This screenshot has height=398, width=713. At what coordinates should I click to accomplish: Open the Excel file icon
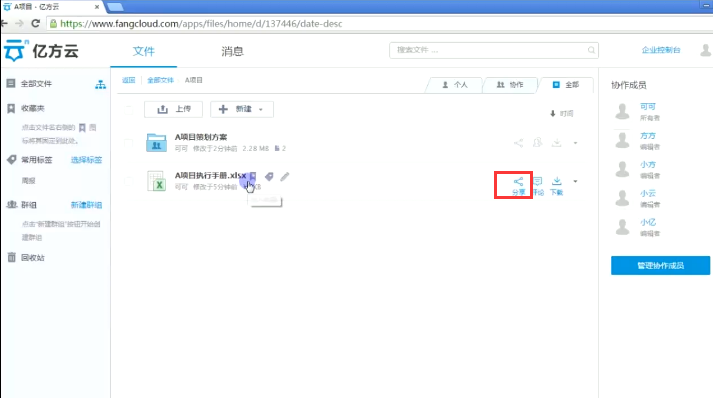(156, 181)
